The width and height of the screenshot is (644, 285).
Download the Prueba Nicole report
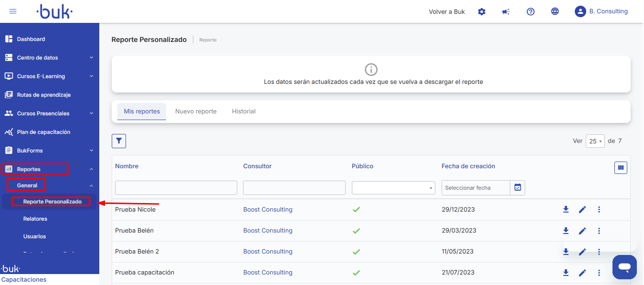click(566, 210)
